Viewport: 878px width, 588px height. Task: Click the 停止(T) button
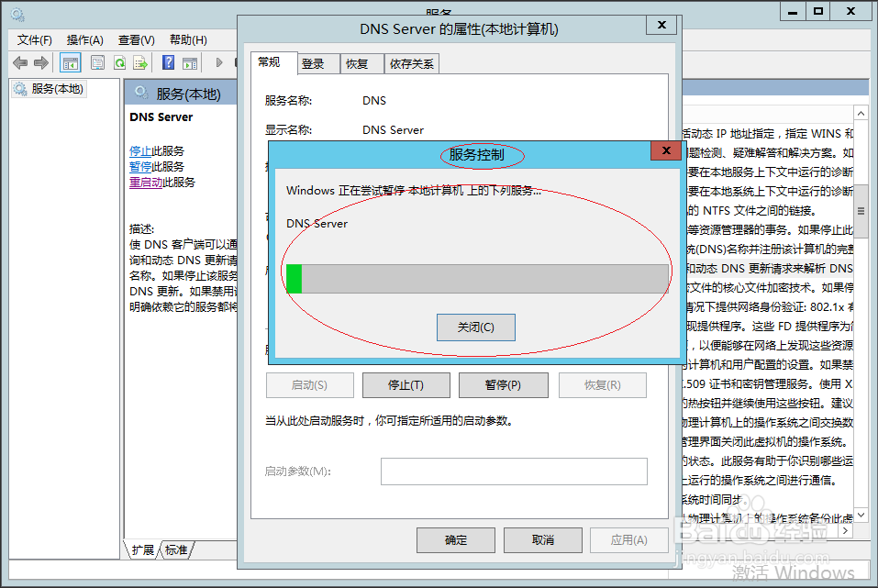coord(406,384)
